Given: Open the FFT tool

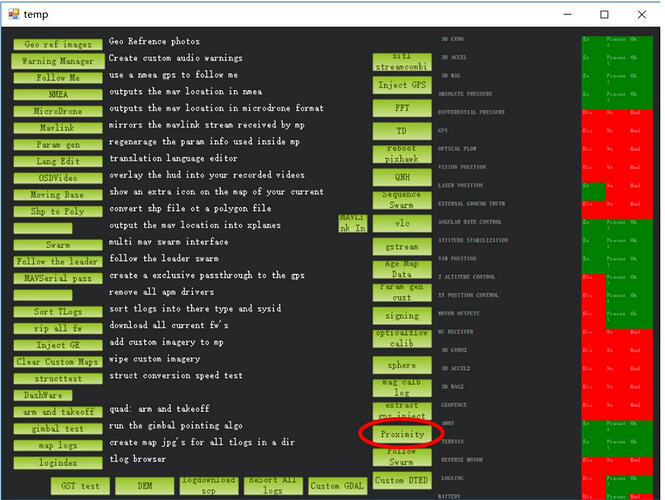Looking at the screenshot, I should pos(402,108).
